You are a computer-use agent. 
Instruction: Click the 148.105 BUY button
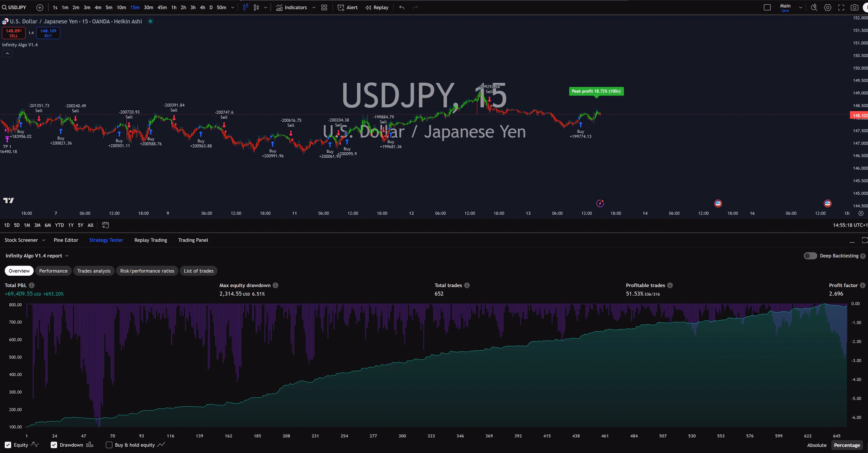(x=48, y=33)
